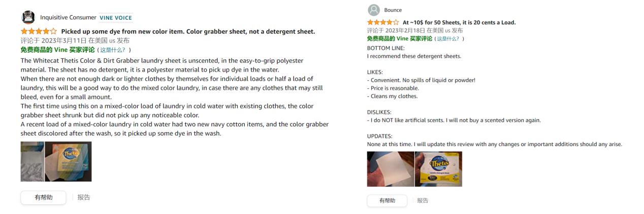
Task: Click the star rating on Inquisitive Consumer's review
Action: 39,31
